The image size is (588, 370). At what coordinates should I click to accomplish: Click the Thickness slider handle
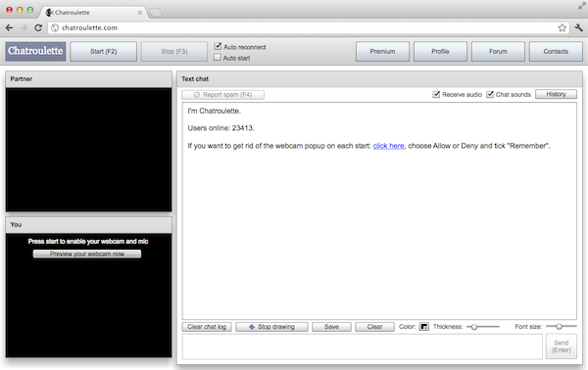[x=474, y=327]
